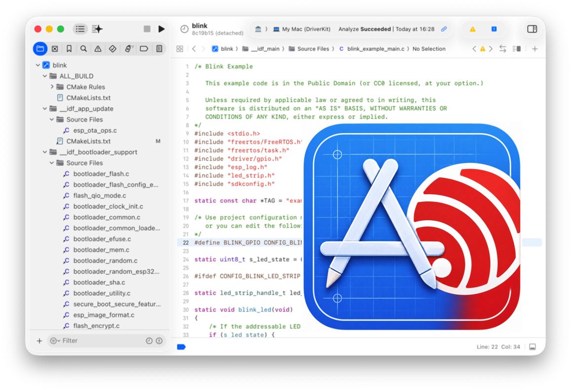Image resolution: width=571 pixels, height=392 pixels.
Task: Click the building icon in scheme bar
Action: [x=258, y=29]
